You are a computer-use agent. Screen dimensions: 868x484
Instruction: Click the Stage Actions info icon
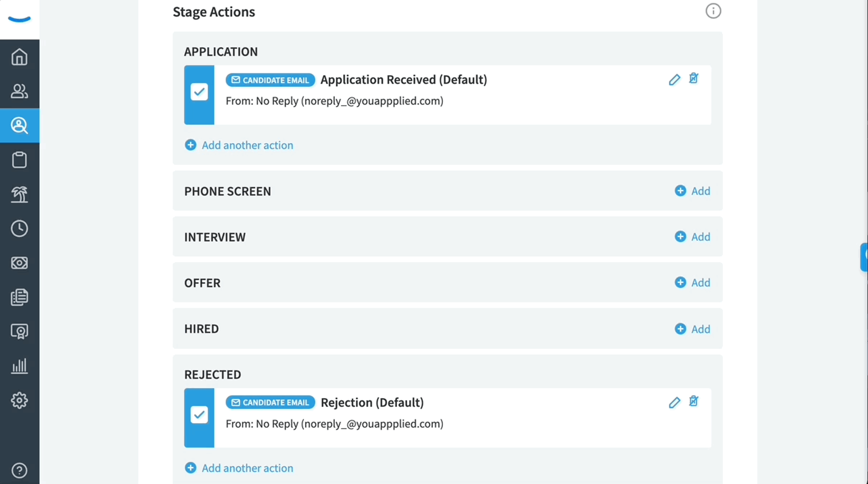coord(713,11)
